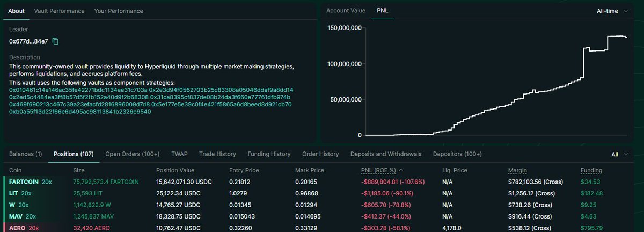Screen dimensions: 644x232
Task: Switch to Deposits and Withdrawals tab
Action: click(386, 154)
